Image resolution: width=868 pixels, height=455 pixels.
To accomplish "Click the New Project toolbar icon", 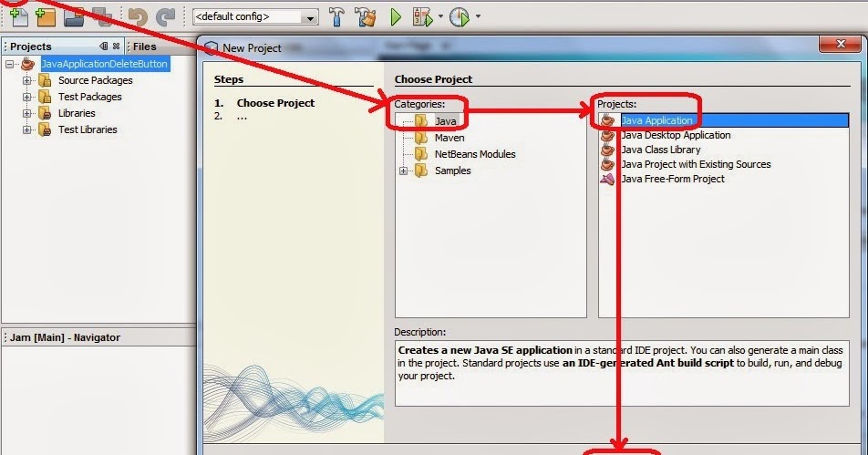I will click(x=46, y=17).
